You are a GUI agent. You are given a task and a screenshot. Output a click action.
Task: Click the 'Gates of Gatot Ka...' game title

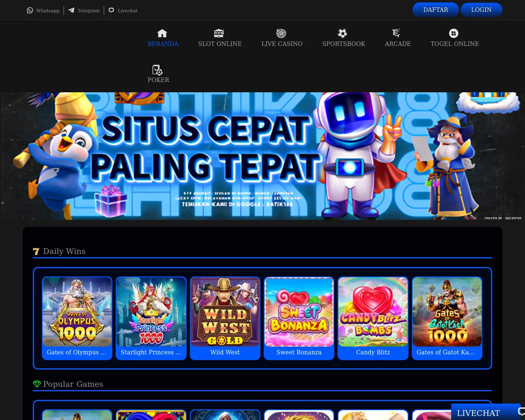(445, 352)
